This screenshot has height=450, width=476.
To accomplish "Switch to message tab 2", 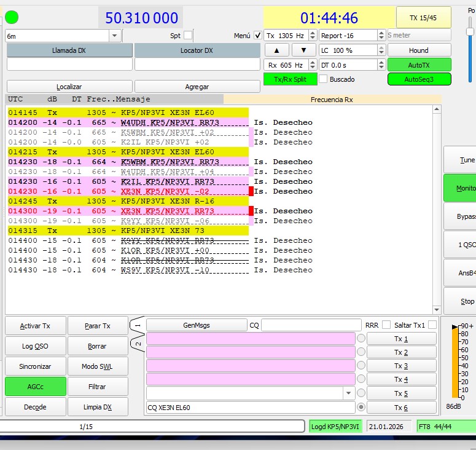I will pyautogui.click(x=138, y=343).
